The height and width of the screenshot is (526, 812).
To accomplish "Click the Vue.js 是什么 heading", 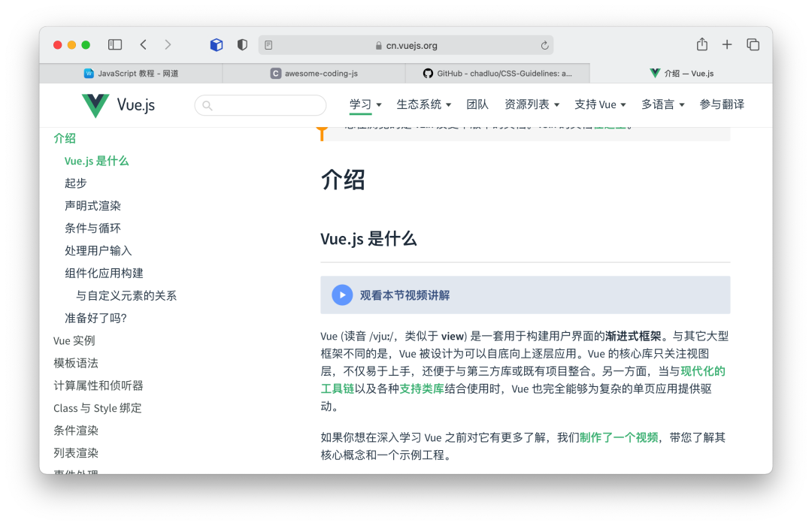I will pyautogui.click(x=368, y=239).
